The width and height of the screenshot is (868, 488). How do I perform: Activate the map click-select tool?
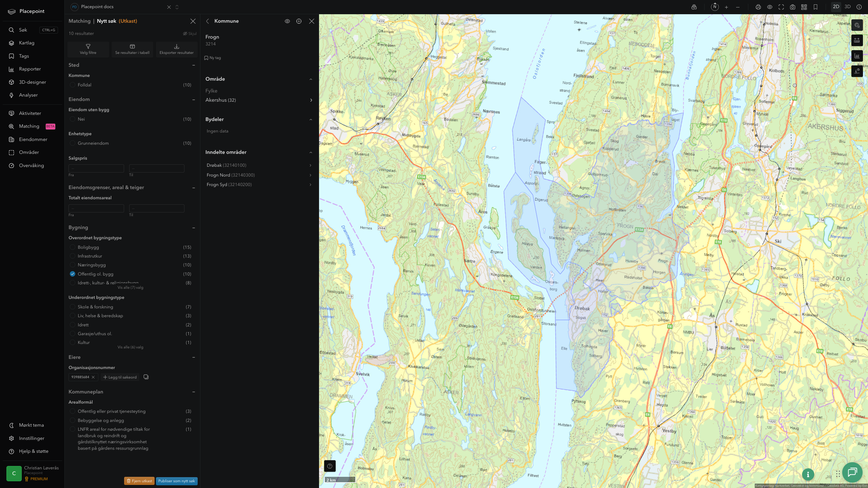pos(857,25)
